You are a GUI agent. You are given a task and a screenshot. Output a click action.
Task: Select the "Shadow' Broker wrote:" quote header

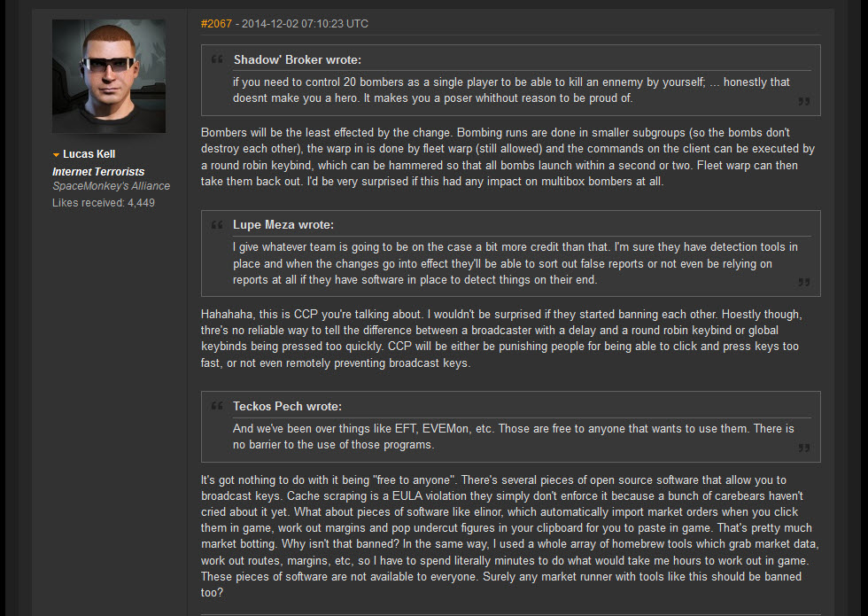298,59
